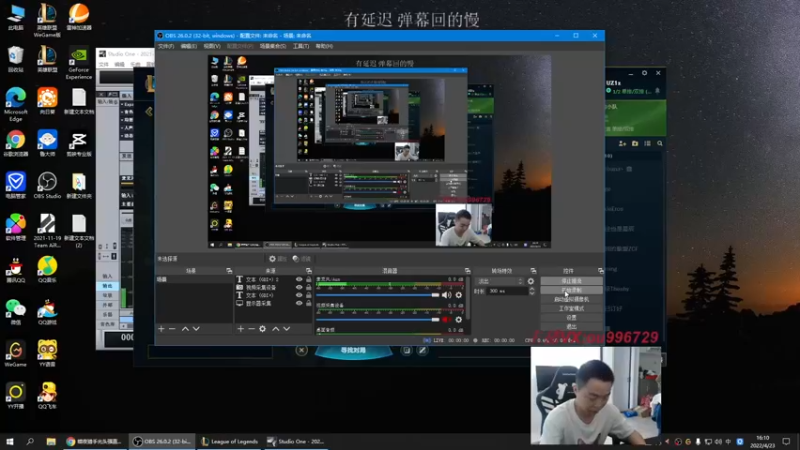
Task: Select the 显示器采集 source row
Action: [x=273, y=303]
